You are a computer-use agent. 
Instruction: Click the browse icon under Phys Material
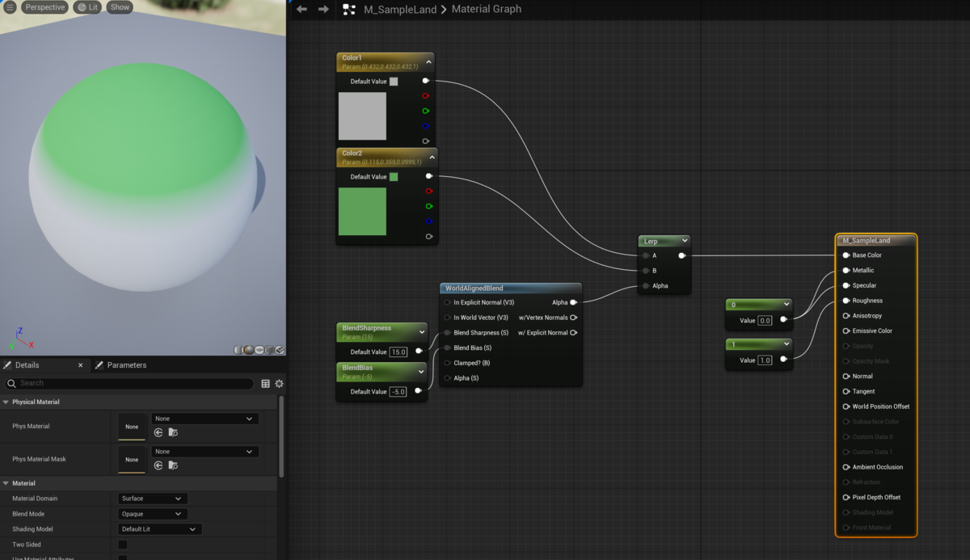pyautogui.click(x=172, y=432)
